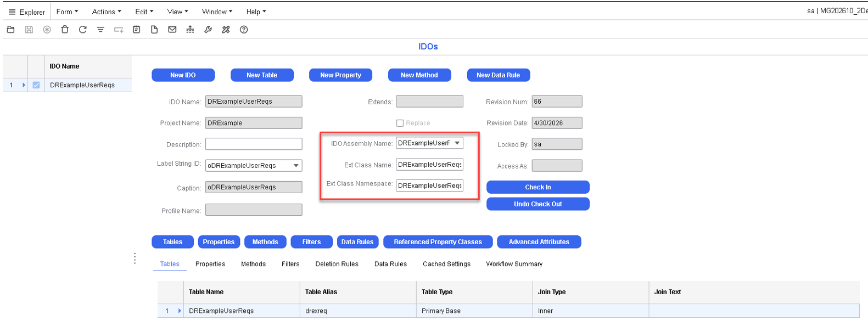Click the Undo Check Out button
This screenshot has width=868, height=326.
(538, 204)
